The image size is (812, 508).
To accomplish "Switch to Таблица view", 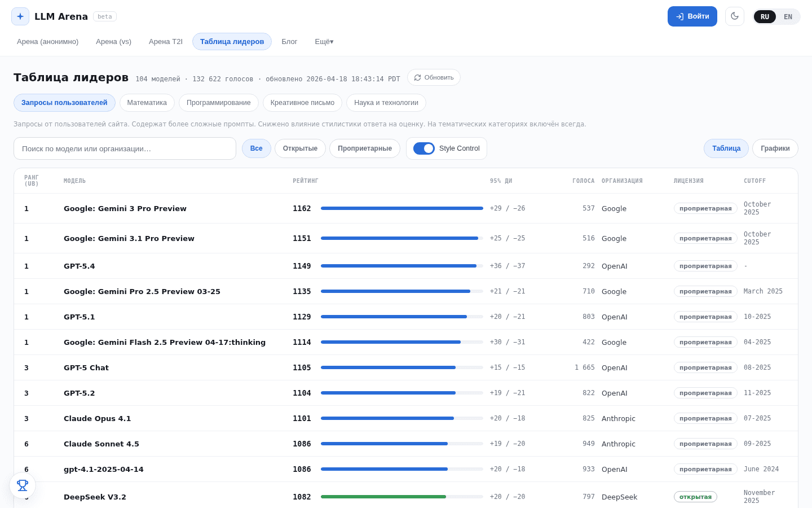I will tap(726, 148).
